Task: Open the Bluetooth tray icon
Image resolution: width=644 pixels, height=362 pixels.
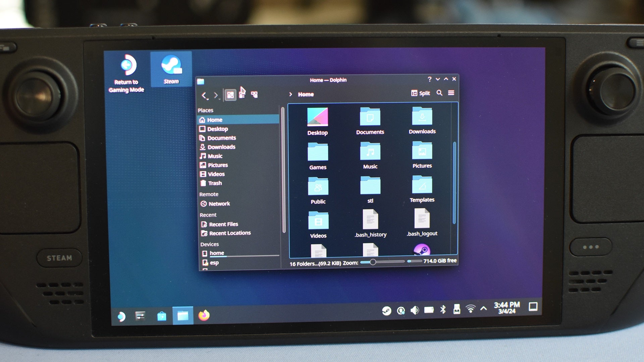Action: pos(443,310)
